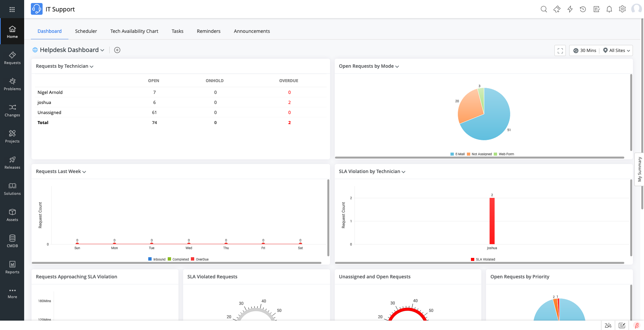The height and width of the screenshot is (330, 644).
Task: Open recently viewed history
Action: click(x=583, y=9)
